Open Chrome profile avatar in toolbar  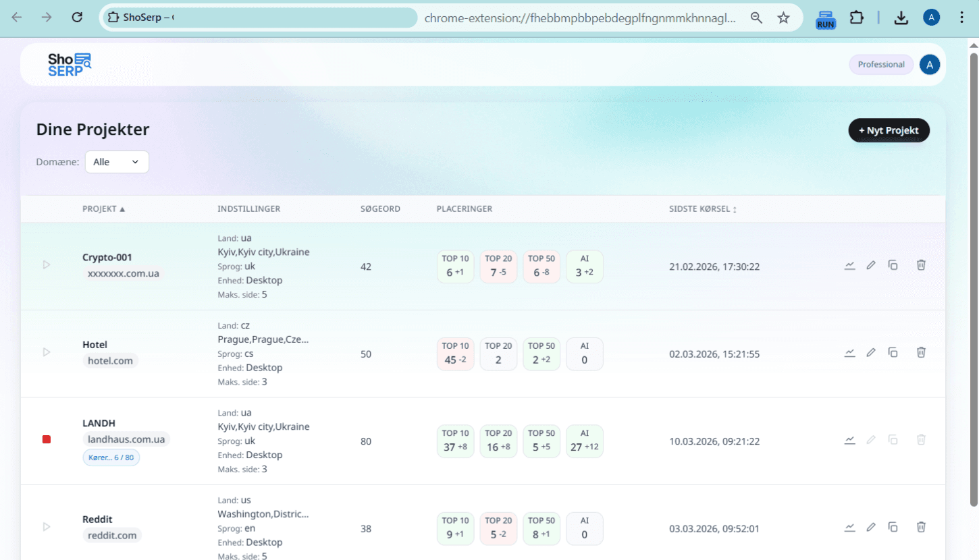pyautogui.click(x=932, y=18)
